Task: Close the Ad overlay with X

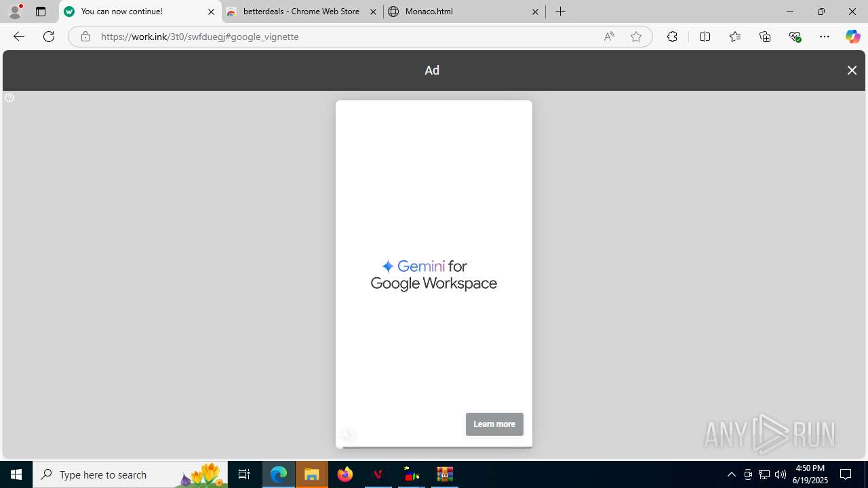Action: pyautogui.click(x=852, y=70)
